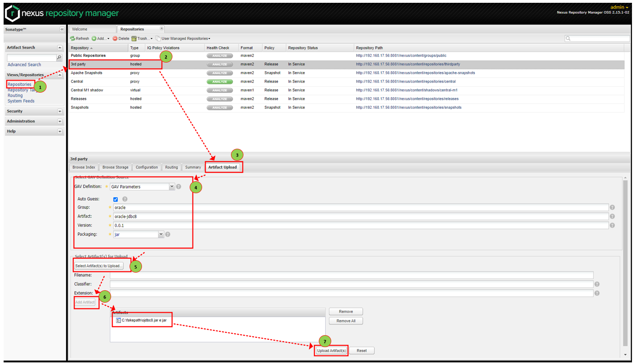This screenshot has height=364, width=638.
Task: Expand the Help section
Action: (x=60, y=131)
